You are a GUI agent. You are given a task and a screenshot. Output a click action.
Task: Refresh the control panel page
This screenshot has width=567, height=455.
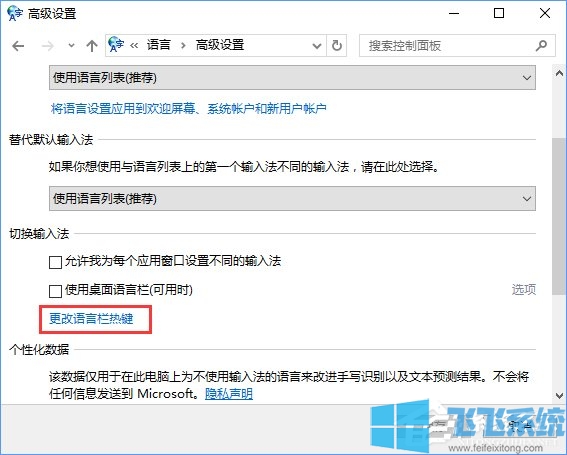tap(337, 46)
